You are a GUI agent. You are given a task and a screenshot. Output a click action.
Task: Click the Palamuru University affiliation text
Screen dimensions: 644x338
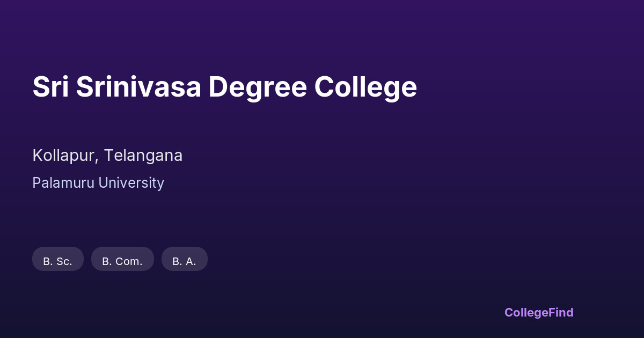point(98,183)
